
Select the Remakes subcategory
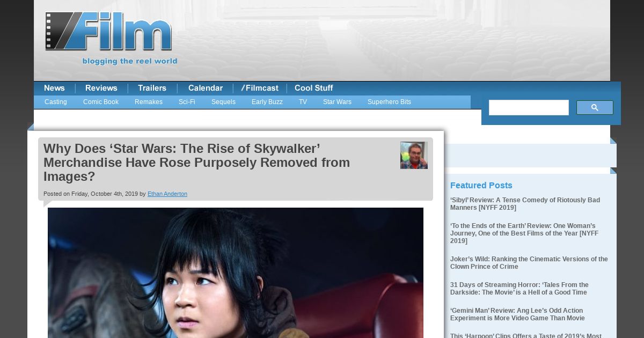coord(149,102)
